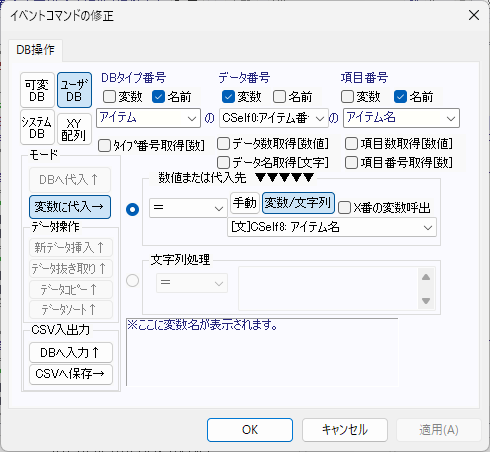Image resolution: width=490 pixels, height=452 pixels.
Task: Switch to the DB操作 tab
Action: [x=35, y=50]
